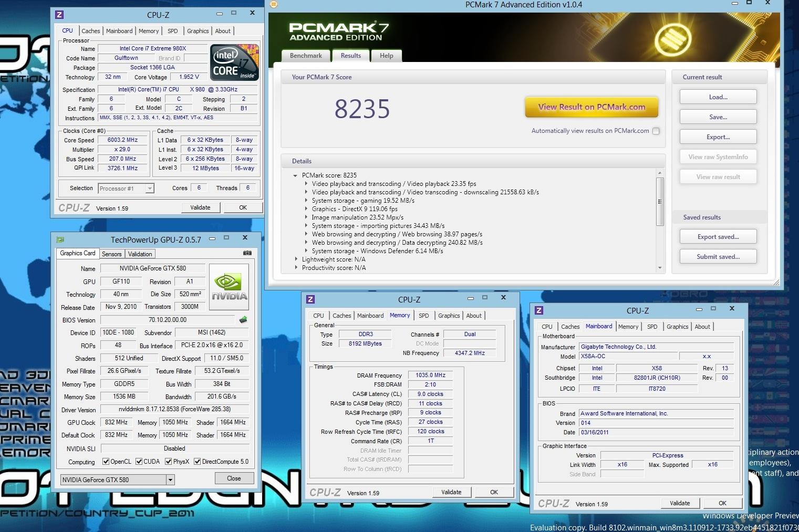Toggle the CUDA checkbox in GPU-Z

(x=139, y=462)
